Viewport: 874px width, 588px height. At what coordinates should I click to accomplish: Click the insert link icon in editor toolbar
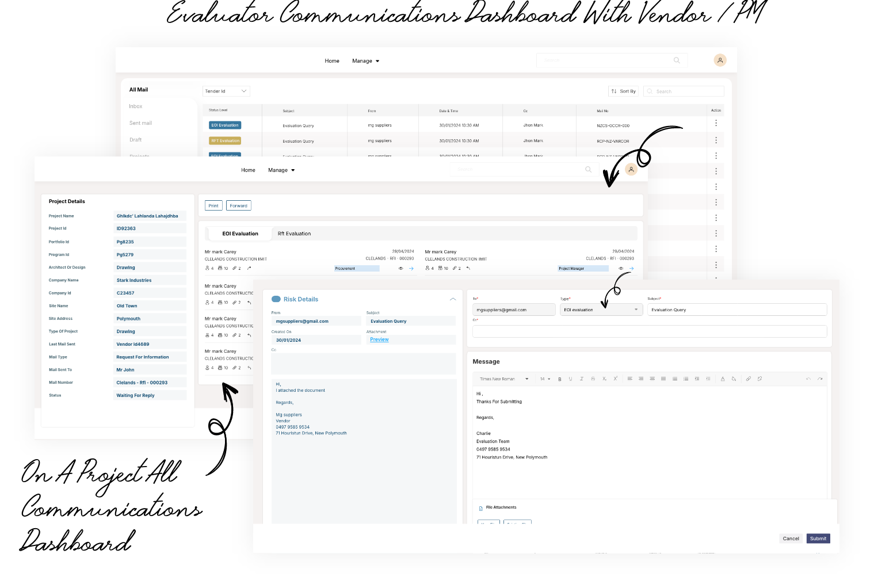click(x=748, y=379)
